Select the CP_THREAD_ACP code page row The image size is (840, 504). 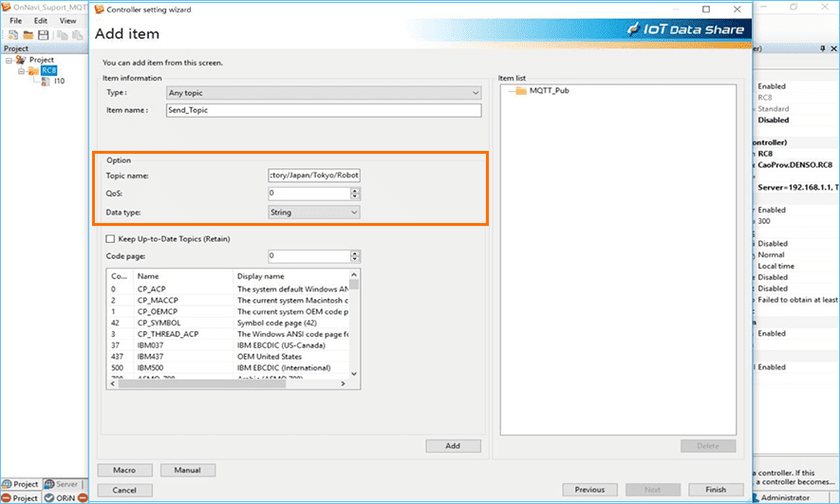click(x=228, y=334)
